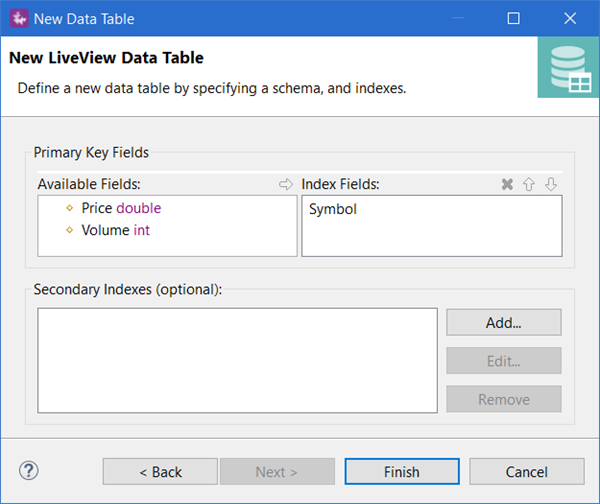
Task: Click inside the Secondary Indexes list box
Action: point(237,360)
